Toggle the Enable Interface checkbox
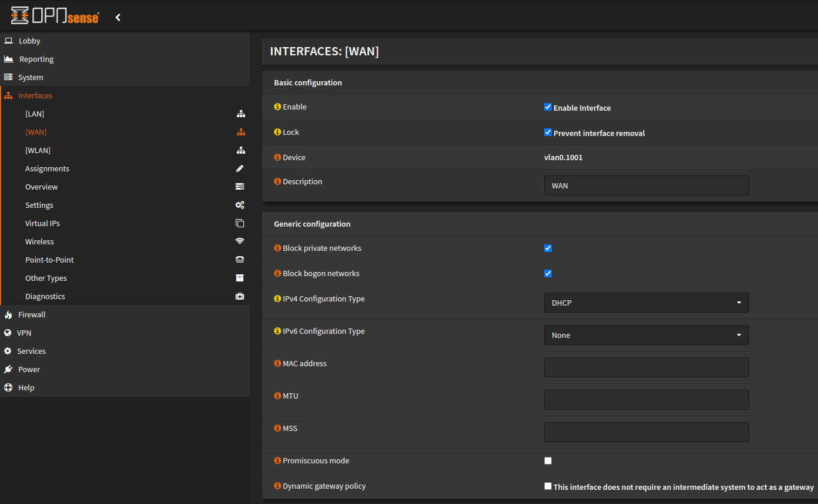The height and width of the screenshot is (504, 818). [548, 107]
